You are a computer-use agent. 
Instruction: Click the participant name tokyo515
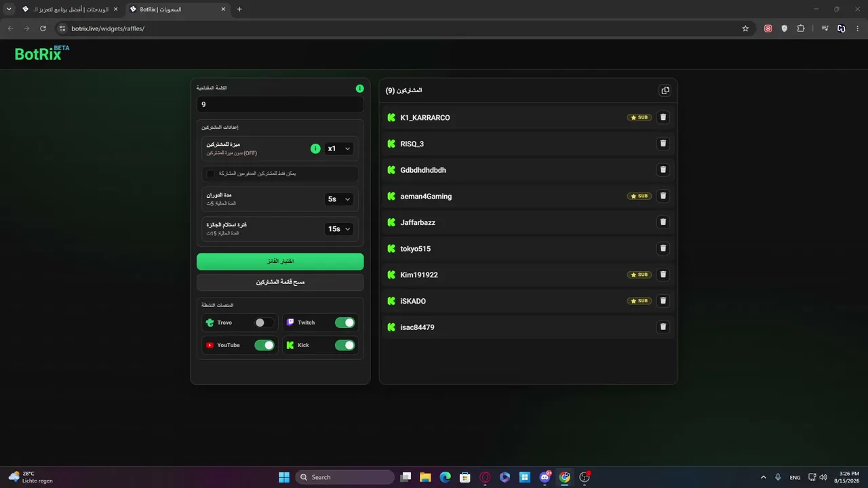pyautogui.click(x=416, y=249)
